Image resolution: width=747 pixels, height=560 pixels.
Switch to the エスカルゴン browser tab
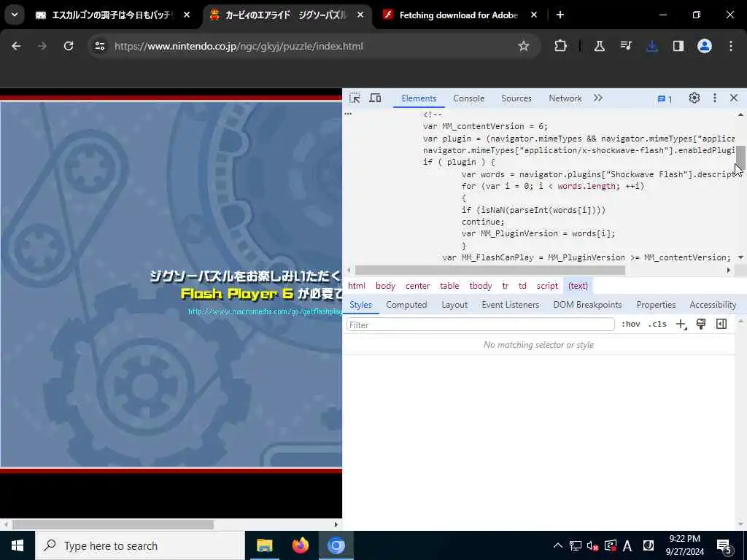click(x=113, y=15)
